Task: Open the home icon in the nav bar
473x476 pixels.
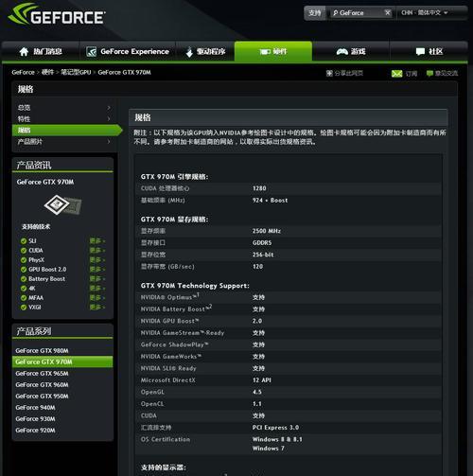Action: (x=24, y=52)
